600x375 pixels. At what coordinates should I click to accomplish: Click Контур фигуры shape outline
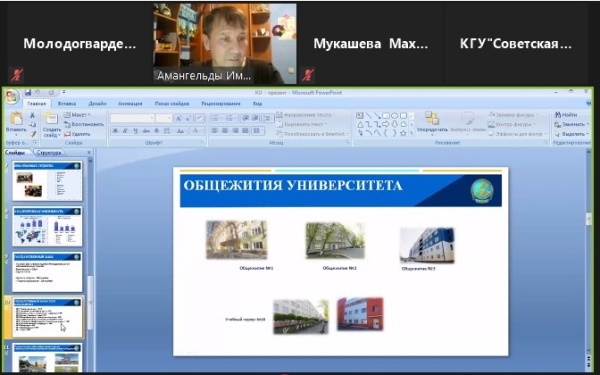pyautogui.click(x=511, y=124)
